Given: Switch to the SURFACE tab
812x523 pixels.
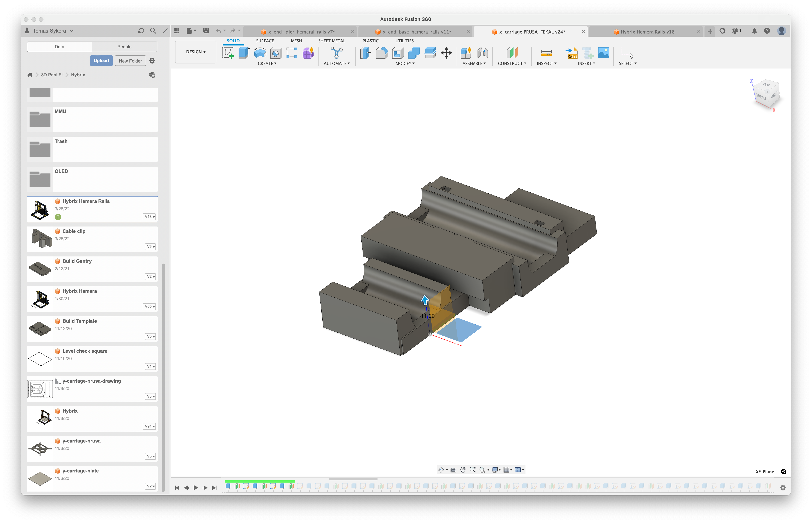Looking at the screenshot, I should 265,41.
